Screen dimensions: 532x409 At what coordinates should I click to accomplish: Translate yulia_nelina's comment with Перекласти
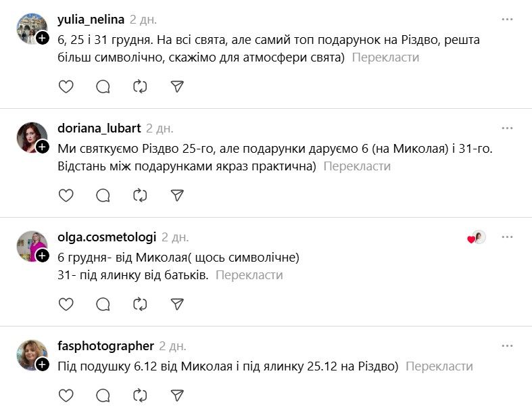tap(385, 57)
